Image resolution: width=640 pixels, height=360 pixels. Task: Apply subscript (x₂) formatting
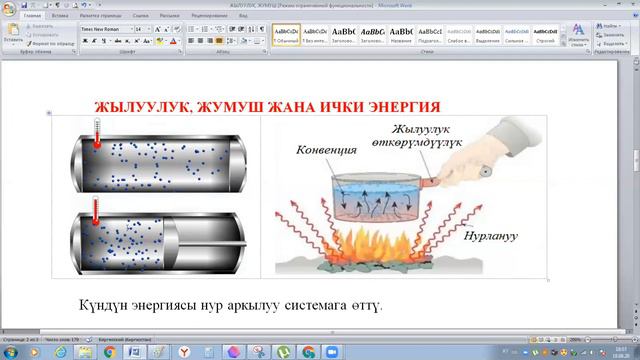pos(127,41)
